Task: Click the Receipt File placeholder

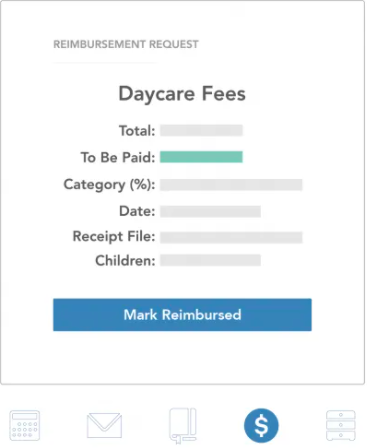Action: 231,237
